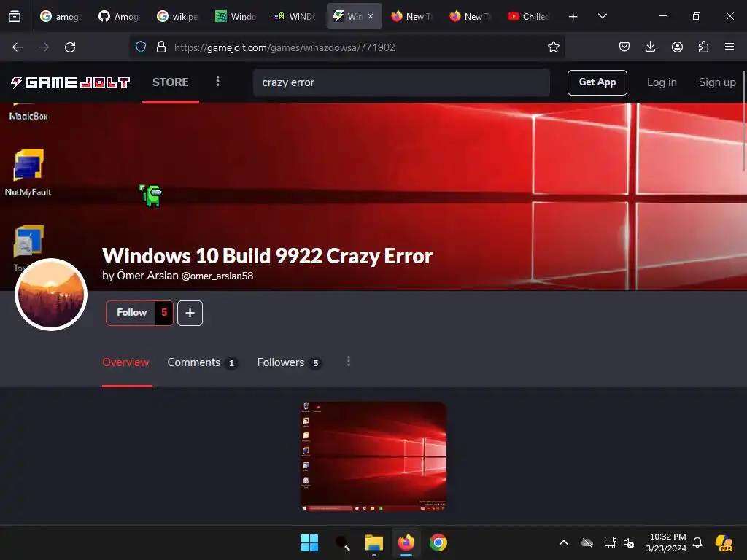Open the Followers tab

[x=289, y=363]
